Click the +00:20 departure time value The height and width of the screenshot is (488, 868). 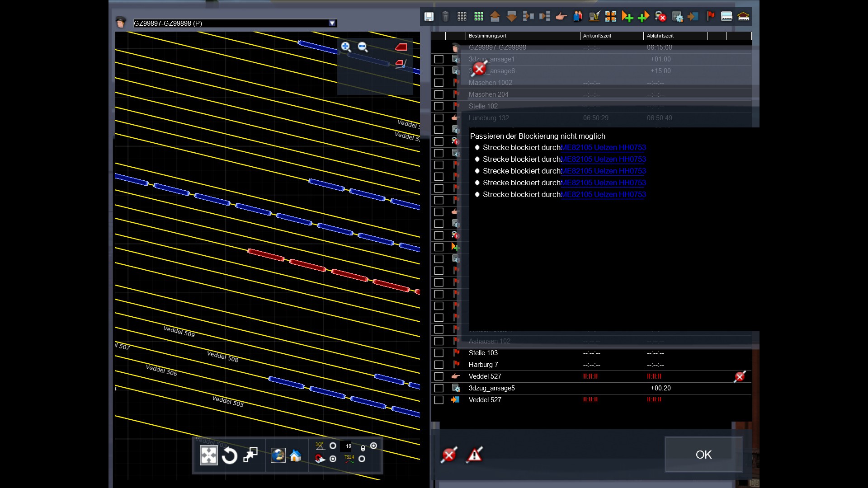coord(660,388)
